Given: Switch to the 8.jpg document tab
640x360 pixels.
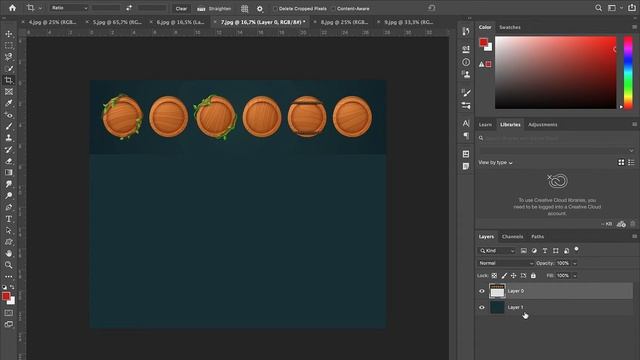Looking at the screenshot, I should pos(344,22).
